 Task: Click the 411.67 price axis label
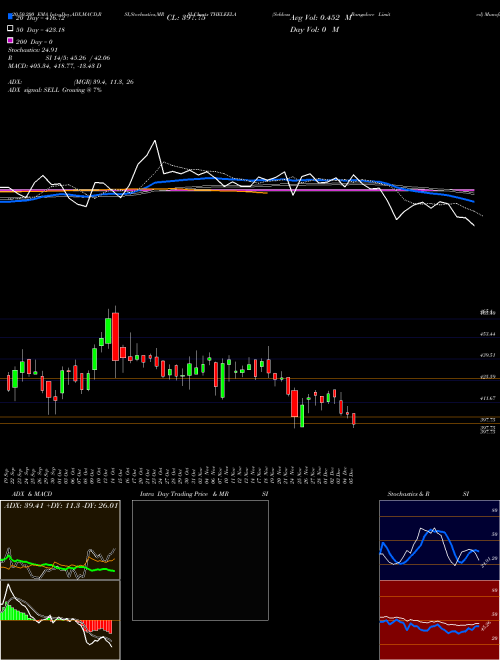point(489,398)
